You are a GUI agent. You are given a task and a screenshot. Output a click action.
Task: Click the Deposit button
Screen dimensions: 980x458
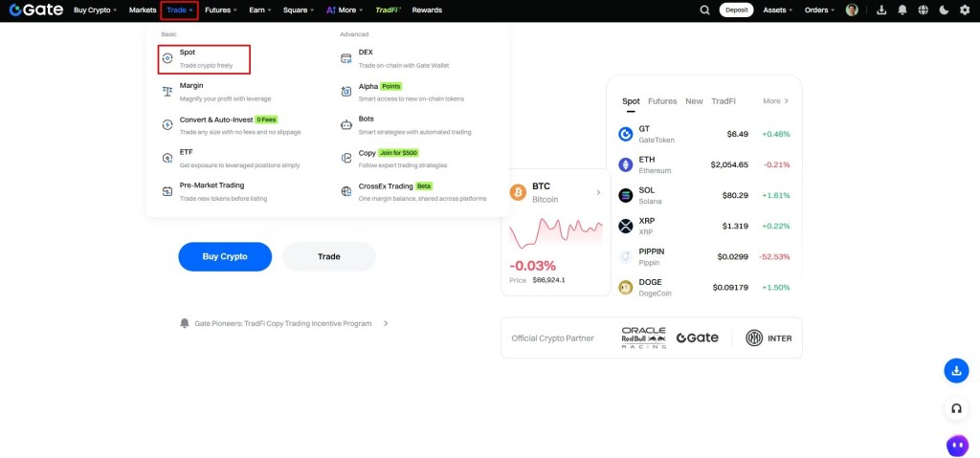[736, 10]
